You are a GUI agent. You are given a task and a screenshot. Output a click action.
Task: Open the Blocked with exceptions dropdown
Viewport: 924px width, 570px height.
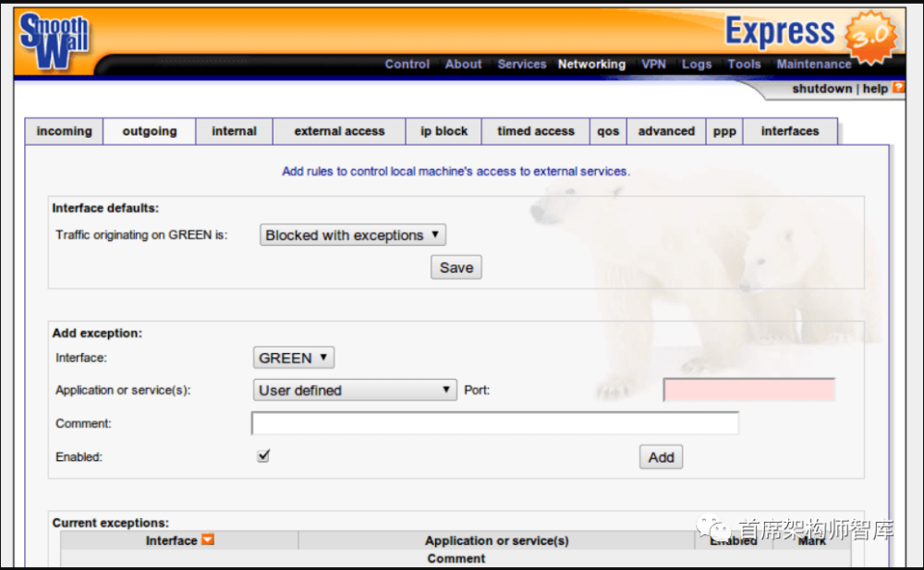coord(352,235)
